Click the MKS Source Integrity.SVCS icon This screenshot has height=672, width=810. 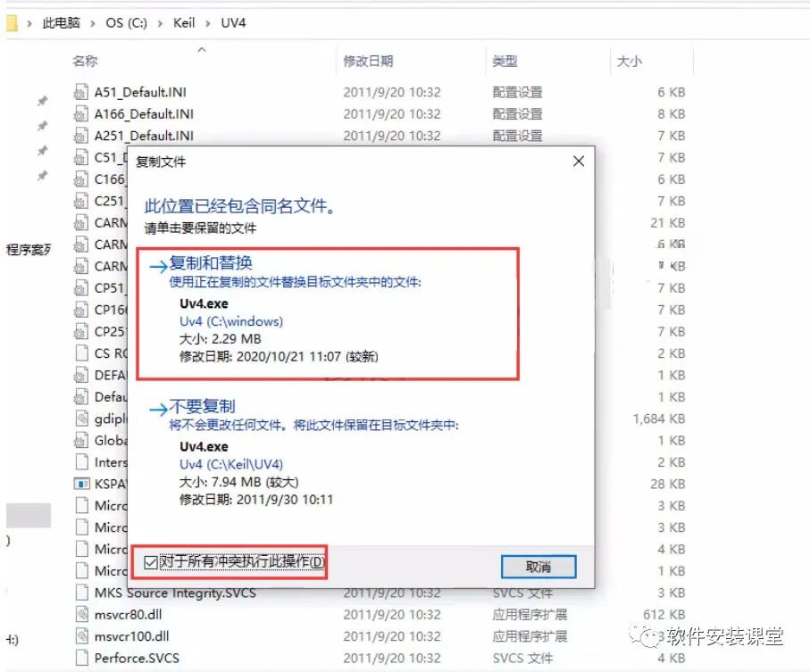[x=81, y=593]
